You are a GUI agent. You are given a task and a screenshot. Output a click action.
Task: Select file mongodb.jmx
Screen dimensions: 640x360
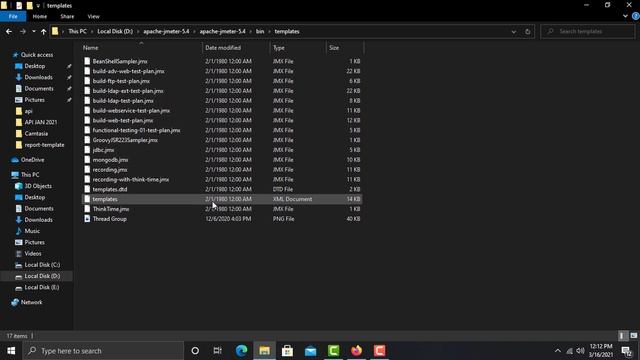tap(110, 160)
